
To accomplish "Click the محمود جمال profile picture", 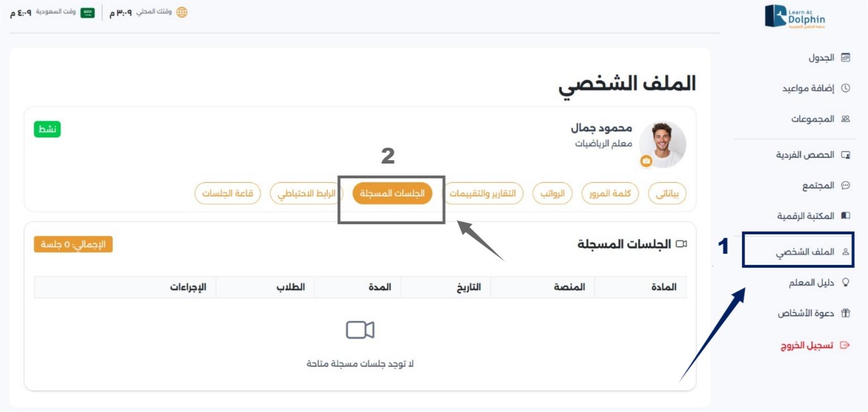I will pos(663,144).
